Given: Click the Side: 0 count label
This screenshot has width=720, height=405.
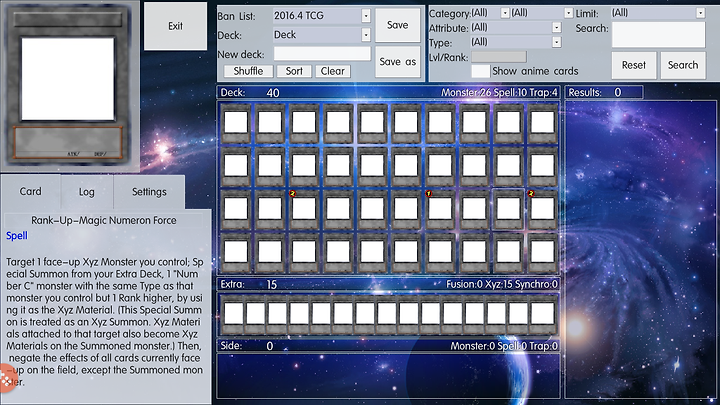Looking at the screenshot, I should (247, 346).
